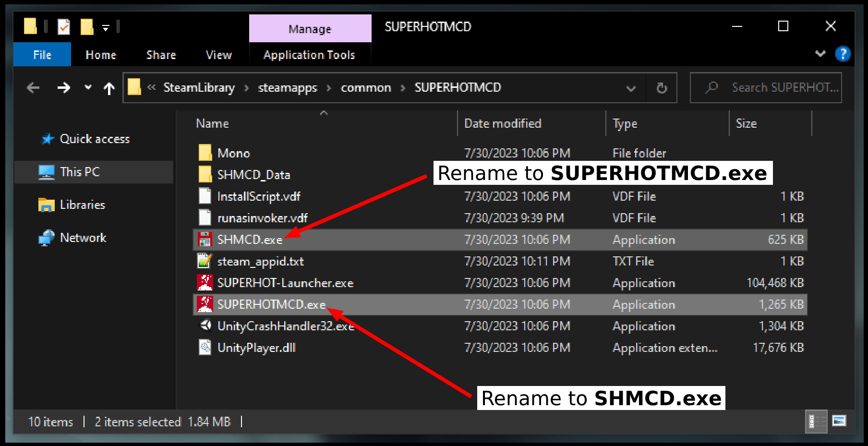Click the 104,468 KB size cell
Image resolution: width=868 pixels, height=446 pixels.
[775, 283]
